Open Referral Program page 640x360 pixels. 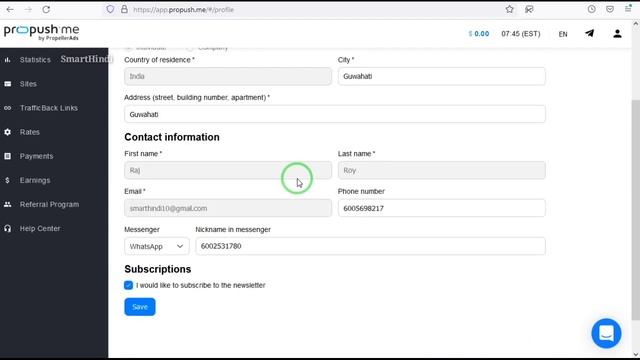(x=49, y=204)
